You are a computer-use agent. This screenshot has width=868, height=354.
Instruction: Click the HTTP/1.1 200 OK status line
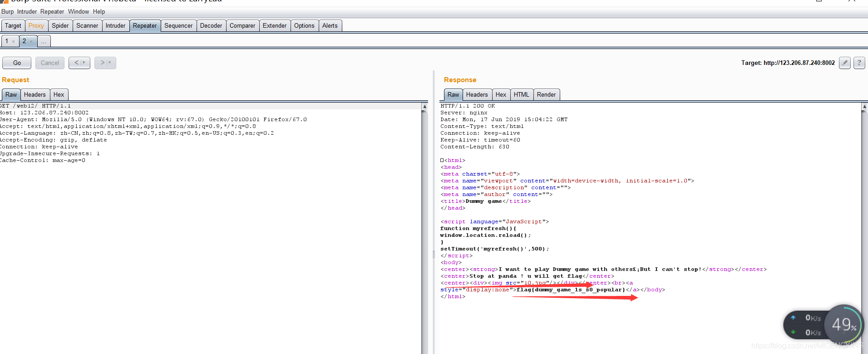pos(468,106)
